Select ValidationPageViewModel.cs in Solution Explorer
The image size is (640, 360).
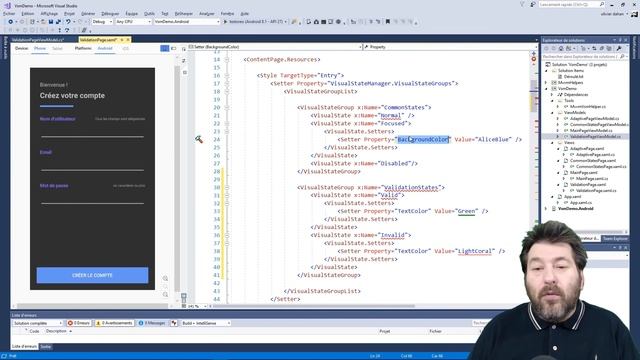(595, 137)
